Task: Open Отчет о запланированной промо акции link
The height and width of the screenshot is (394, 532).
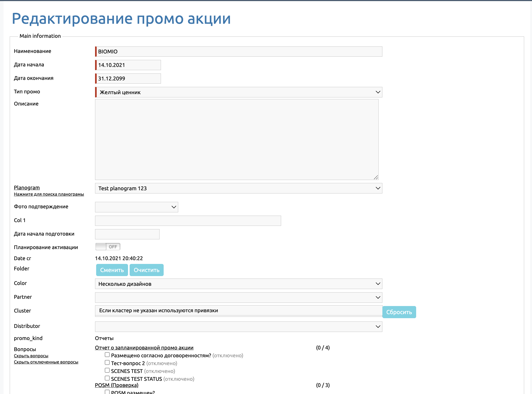Action: pos(144,348)
